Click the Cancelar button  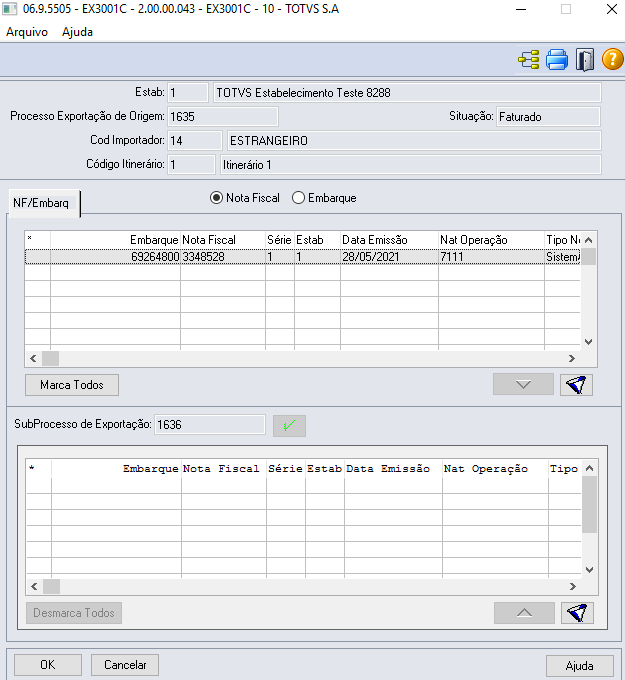[x=125, y=665]
